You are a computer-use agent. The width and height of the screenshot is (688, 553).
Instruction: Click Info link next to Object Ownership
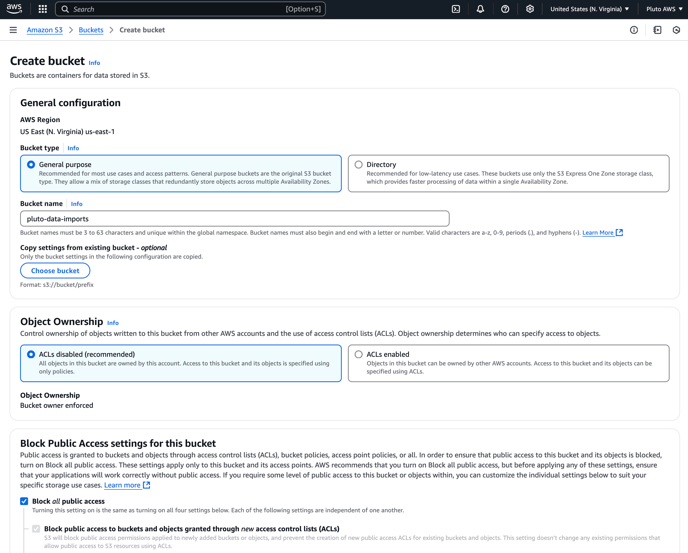tap(113, 323)
